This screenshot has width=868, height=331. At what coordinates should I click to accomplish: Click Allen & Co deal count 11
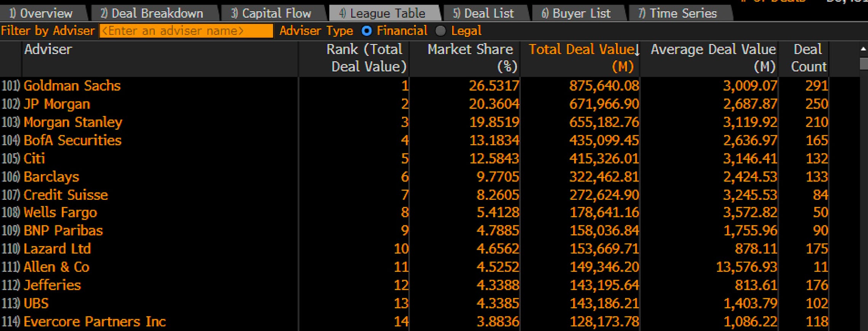821,267
